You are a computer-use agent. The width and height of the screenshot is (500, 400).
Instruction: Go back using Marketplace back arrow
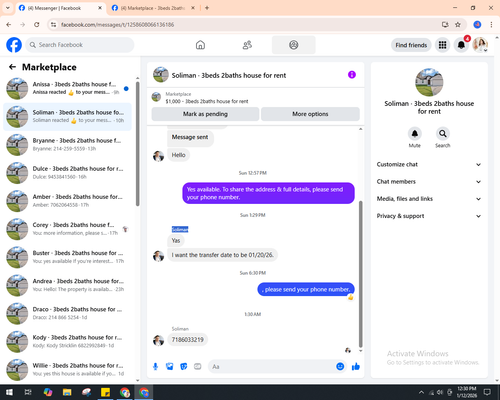click(x=13, y=67)
